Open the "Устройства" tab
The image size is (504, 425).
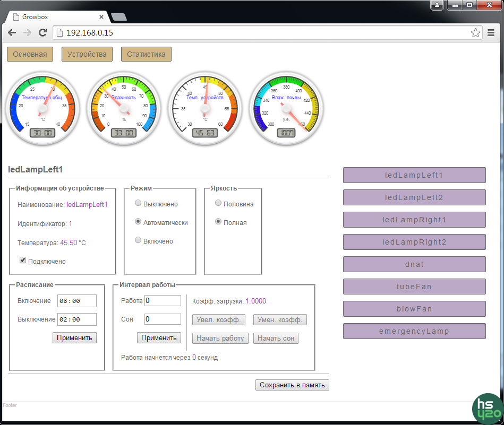pyautogui.click(x=87, y=54)
